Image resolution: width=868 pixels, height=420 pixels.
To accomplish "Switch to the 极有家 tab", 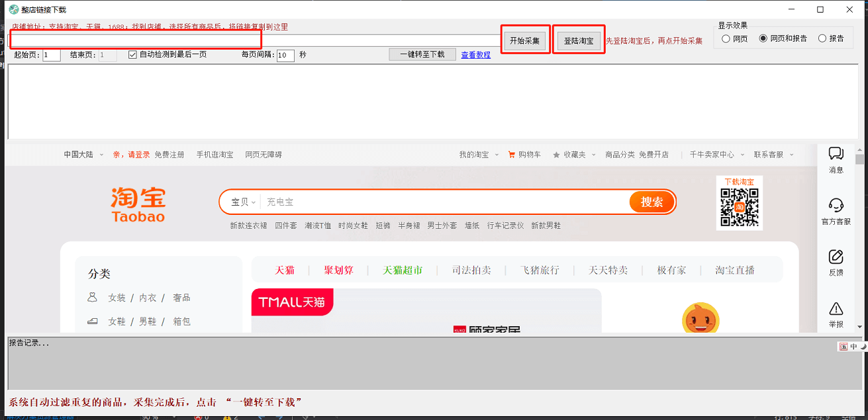I will [671, 270].
